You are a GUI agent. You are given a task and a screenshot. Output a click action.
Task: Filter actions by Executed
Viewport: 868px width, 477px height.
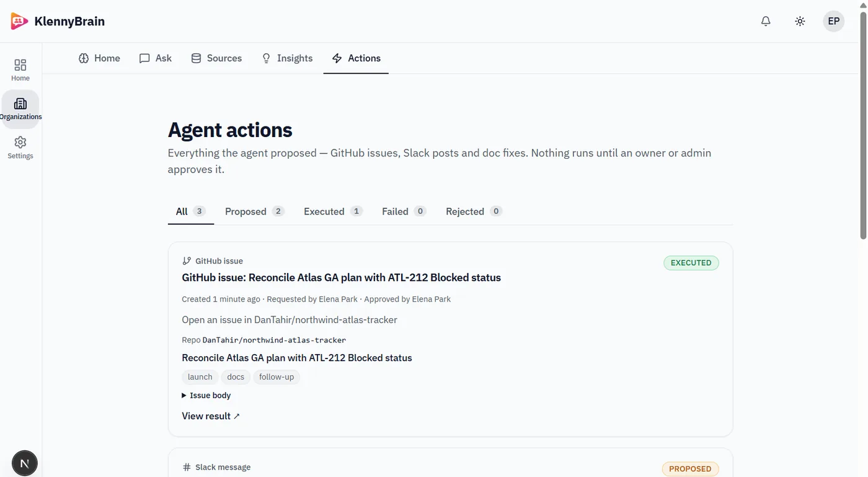coord(333,212)
